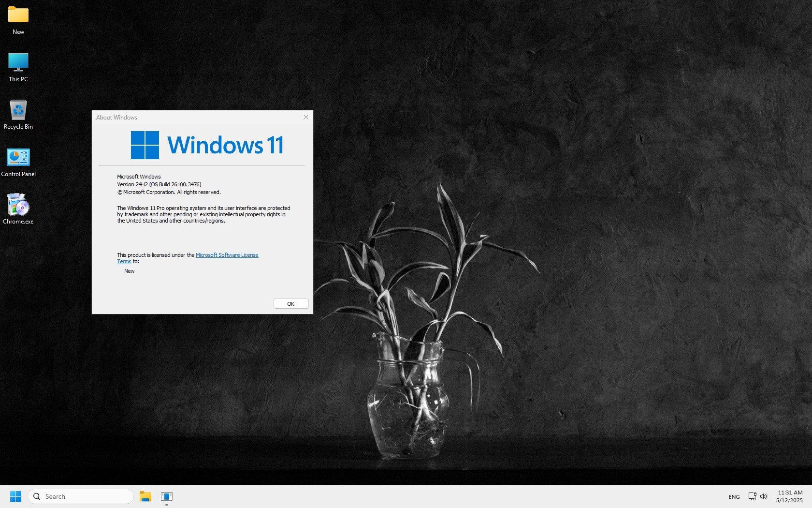Click the volume speaker tray icon

tap(764, 496)
